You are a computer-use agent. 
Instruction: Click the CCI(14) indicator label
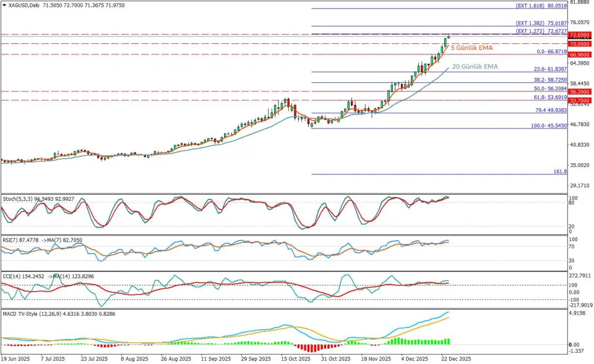pos(15,277)
